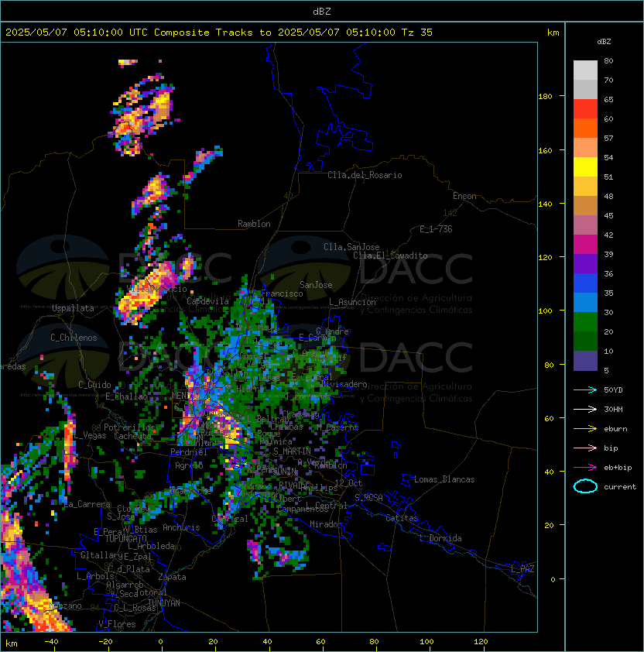Click the E_1-736 map label
The image size is (644, 652).
tap(436, 229)
